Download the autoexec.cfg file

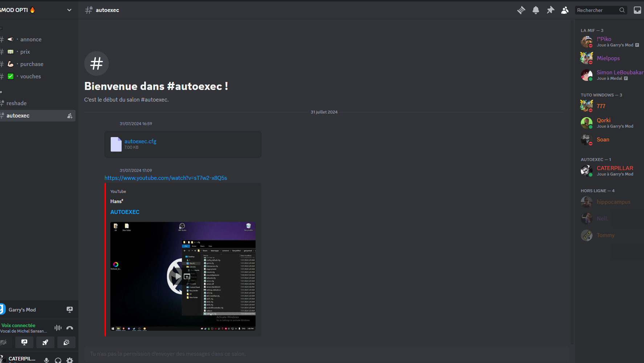(140, 141)
